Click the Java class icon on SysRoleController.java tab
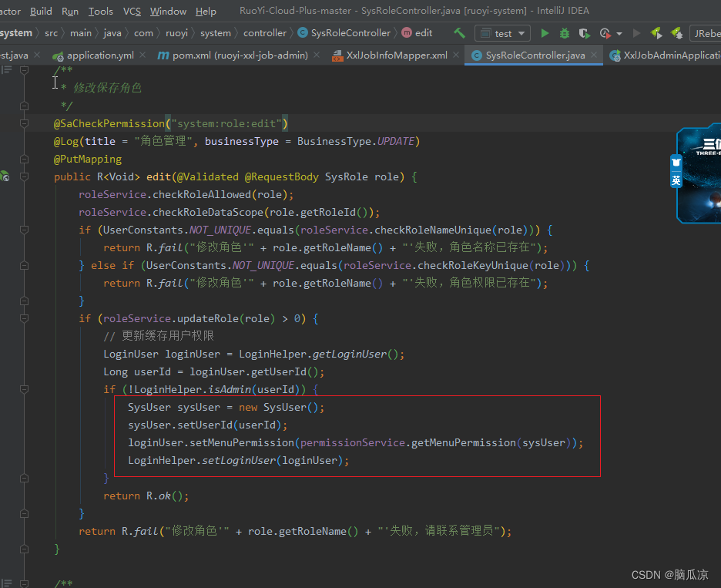This screenshot has width=721, height=588. 477,55
